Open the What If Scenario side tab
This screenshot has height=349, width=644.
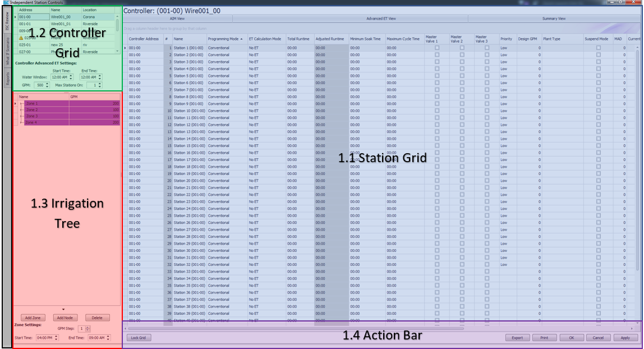click(7, 52)
